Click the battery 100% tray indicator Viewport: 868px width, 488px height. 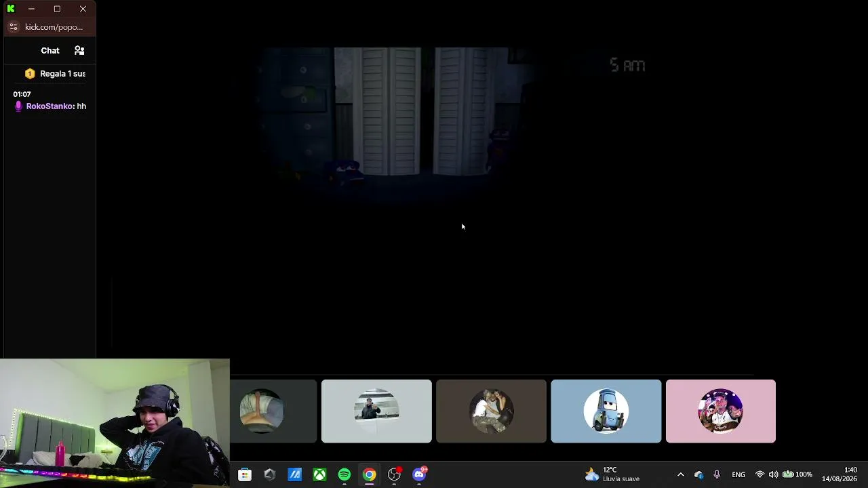[797, 474]
